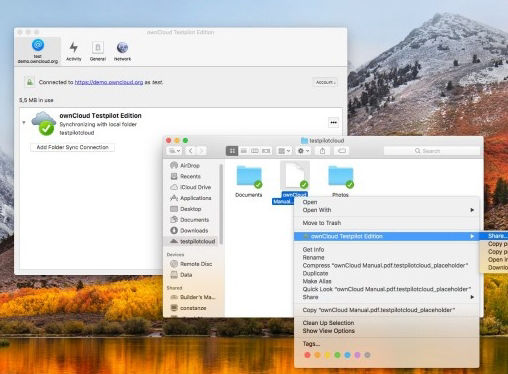
Task: Open the General settings tab in ownCloud
Action: tap(98, 51)
